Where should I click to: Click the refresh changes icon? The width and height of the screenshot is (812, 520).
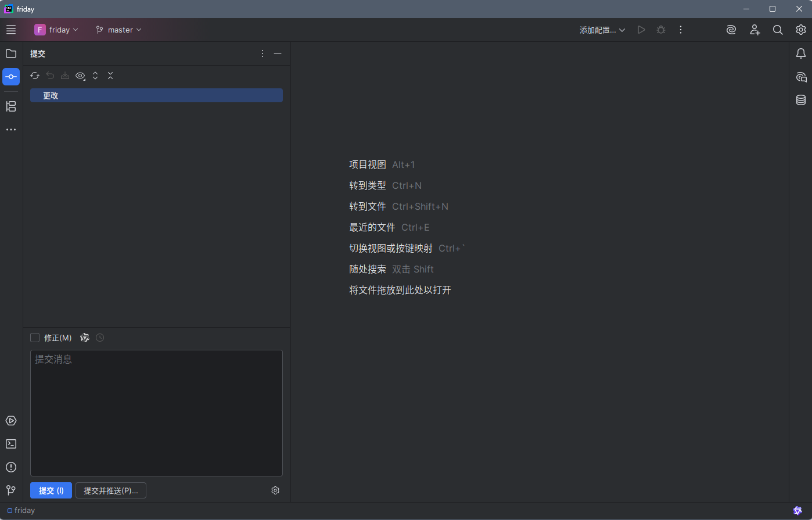coord(35,76)
